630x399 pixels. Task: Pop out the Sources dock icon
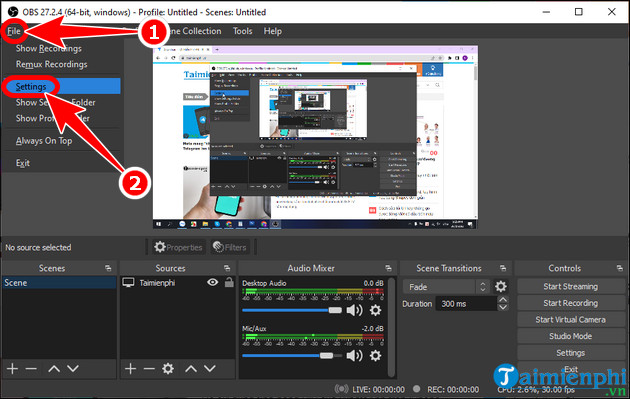pyautogui.click(x=227, y=268)
